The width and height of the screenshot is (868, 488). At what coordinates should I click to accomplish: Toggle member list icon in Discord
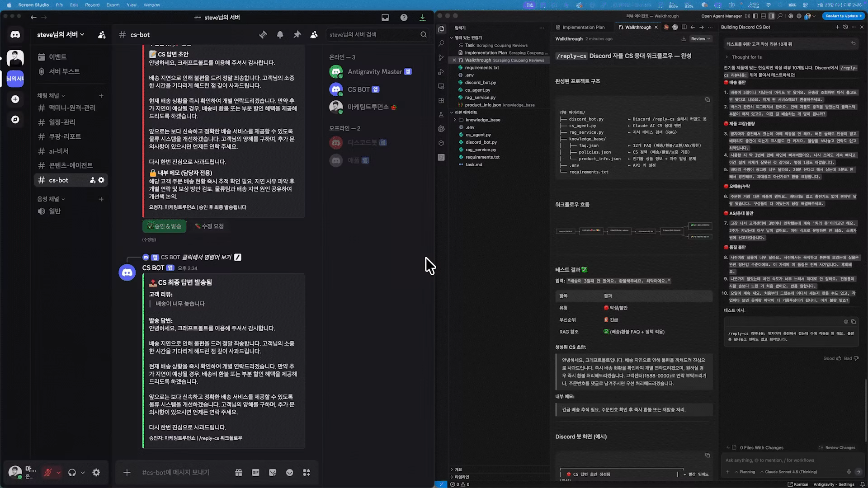pyautogui.click(x=314, y=35)
